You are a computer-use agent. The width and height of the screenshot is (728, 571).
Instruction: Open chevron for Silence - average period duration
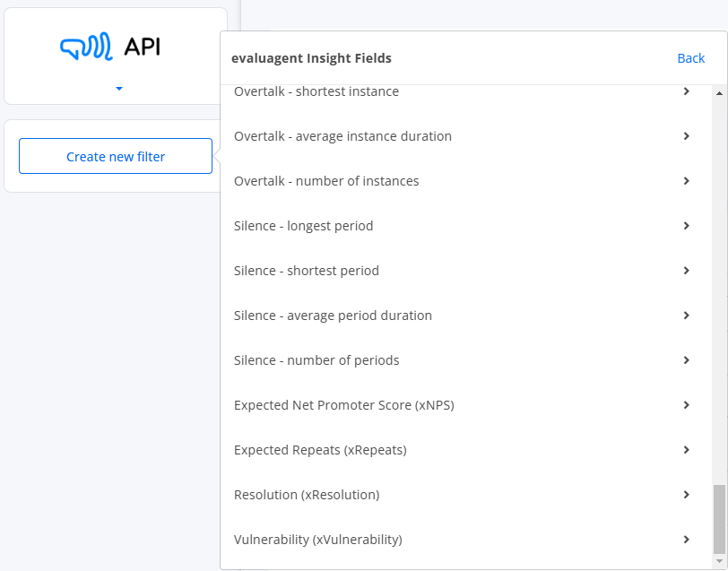click(686, 316)
